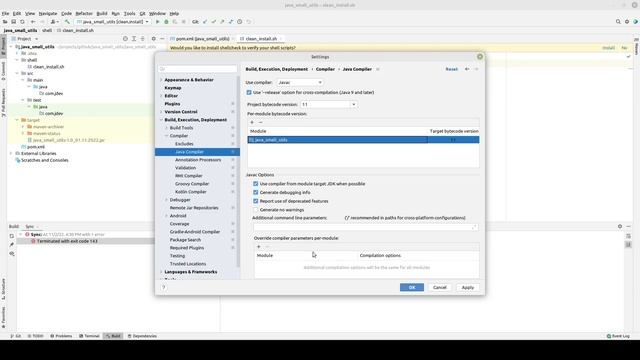
Task: Expand the additional command line parameters field
Action: click(x=474, y=227)
